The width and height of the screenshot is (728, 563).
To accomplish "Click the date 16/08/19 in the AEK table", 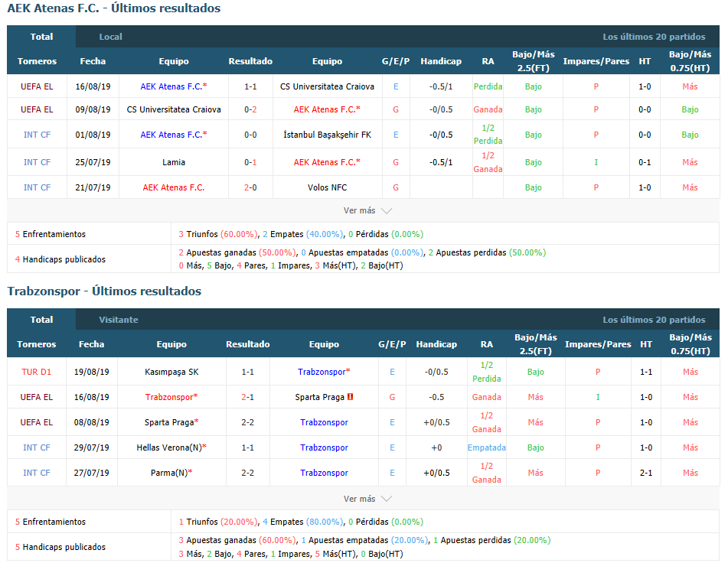I will click(93, 86).
